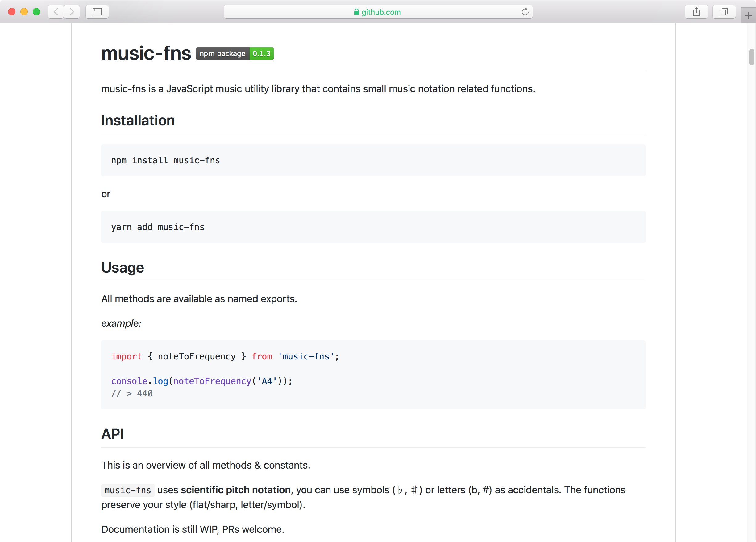Click the music-fns main heading
The width and height of the screenshot is (756, 542).
click(x=146, y=53)
